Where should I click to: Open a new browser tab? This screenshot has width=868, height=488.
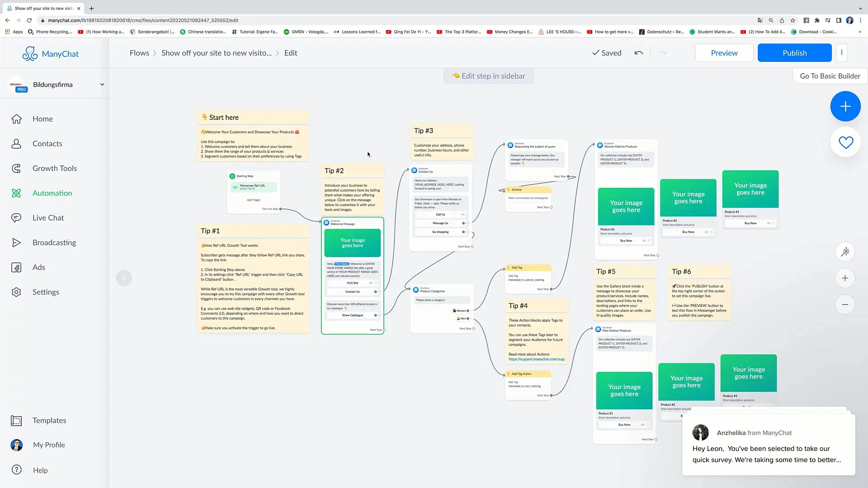click(91, 8)
